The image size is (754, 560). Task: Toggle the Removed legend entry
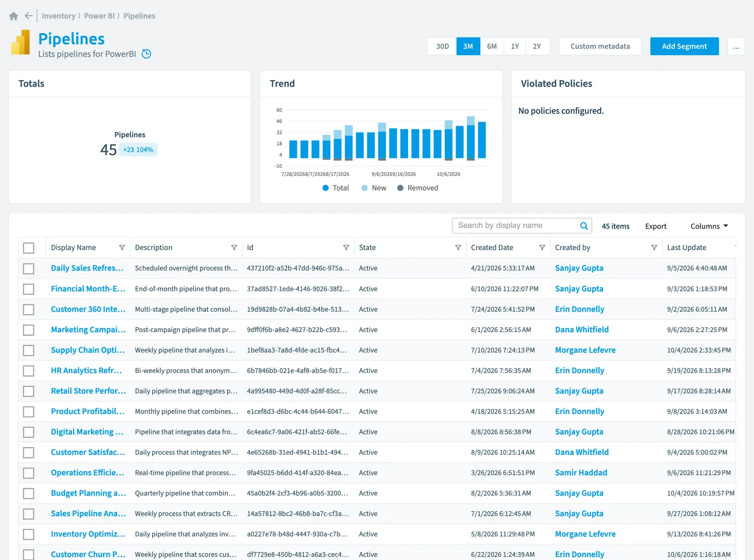pyautogui.click(x=418, y=188)
